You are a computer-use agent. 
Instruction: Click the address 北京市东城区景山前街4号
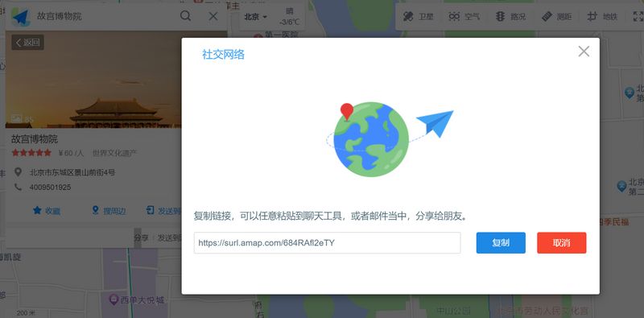click(x=72, y=172)
